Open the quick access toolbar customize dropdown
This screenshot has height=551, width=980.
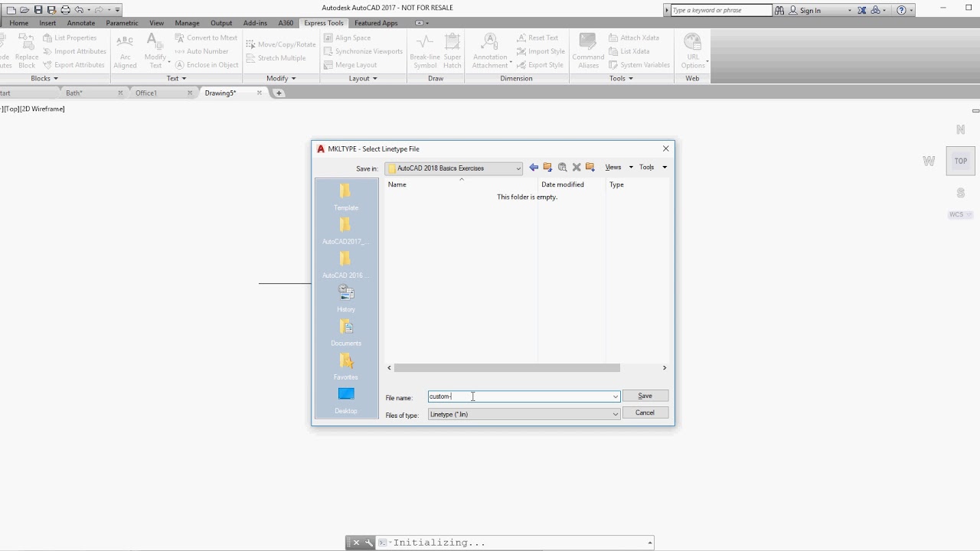point(117,10)
